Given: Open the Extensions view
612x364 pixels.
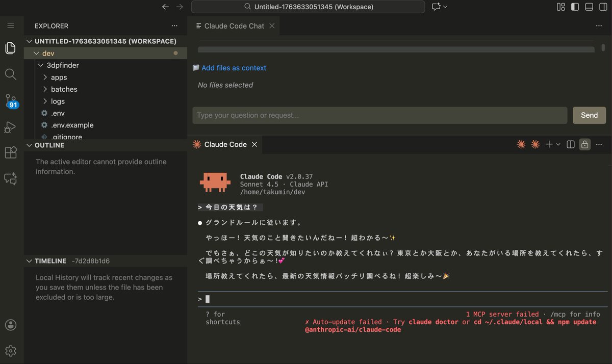Looking at the screenshot, I should click(11, 152).
